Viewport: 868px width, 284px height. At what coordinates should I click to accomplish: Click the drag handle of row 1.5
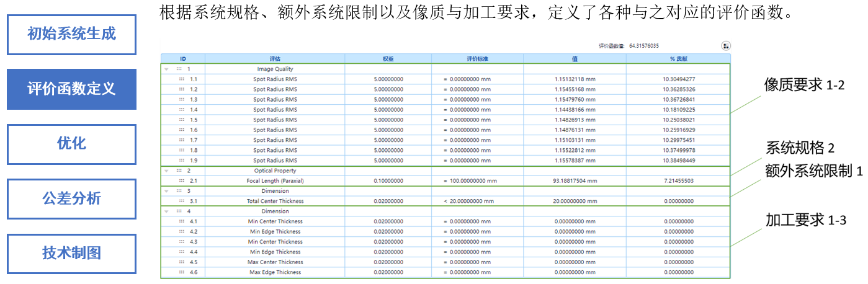tap(182, 120)
